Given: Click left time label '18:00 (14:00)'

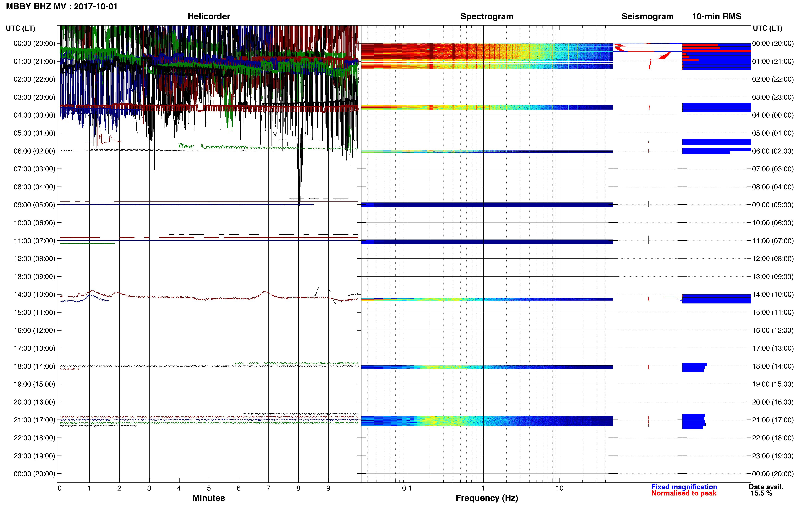Looking at the screenshot, I should pos(34,367).
